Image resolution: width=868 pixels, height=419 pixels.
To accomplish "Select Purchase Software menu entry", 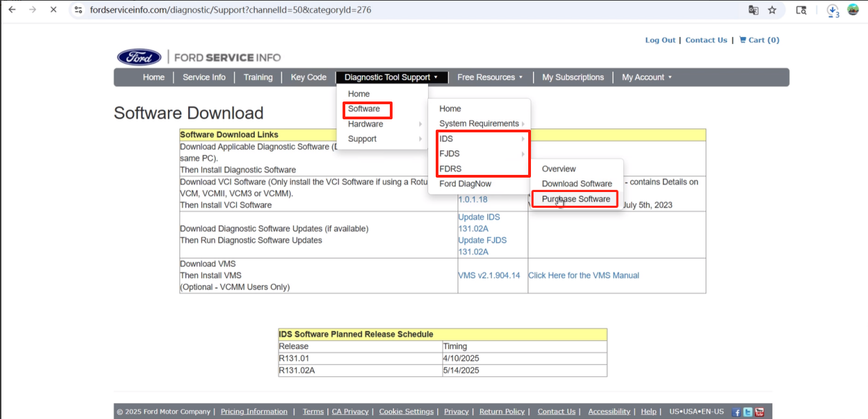I will (x=575, y=199).
